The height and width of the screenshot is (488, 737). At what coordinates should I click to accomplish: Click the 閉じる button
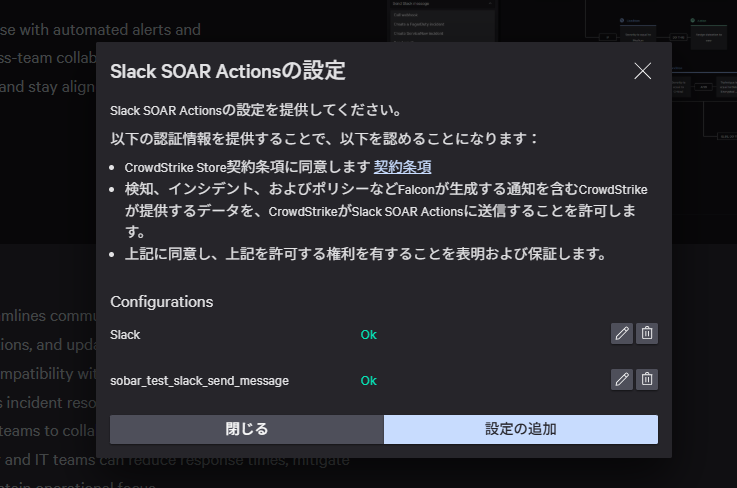tap(247, 429)
